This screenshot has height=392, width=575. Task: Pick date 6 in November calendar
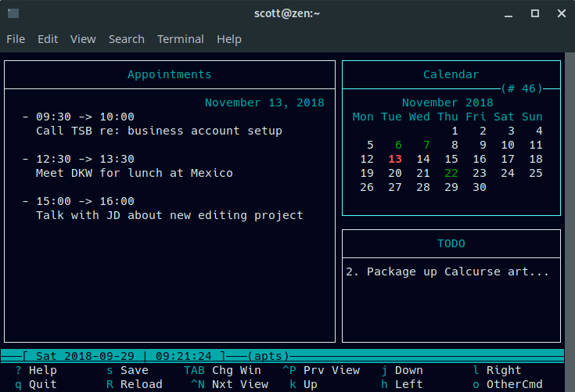[398, 145]
